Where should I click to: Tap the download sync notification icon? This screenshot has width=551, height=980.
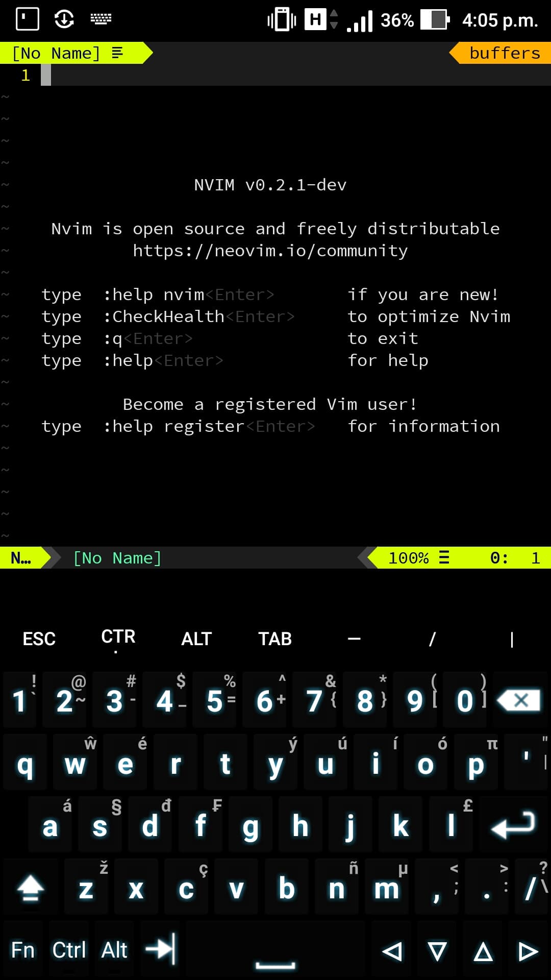[64, 19]
